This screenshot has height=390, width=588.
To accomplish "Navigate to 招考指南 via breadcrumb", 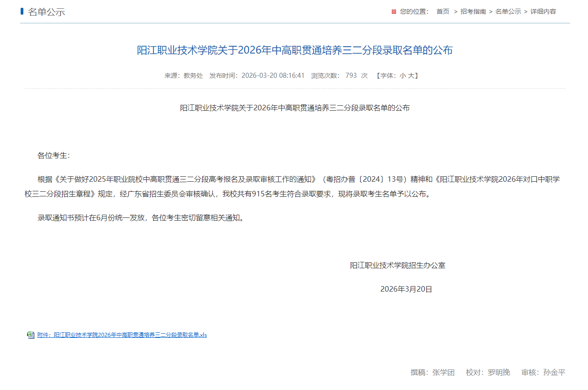I will click(x=473, y=11).
